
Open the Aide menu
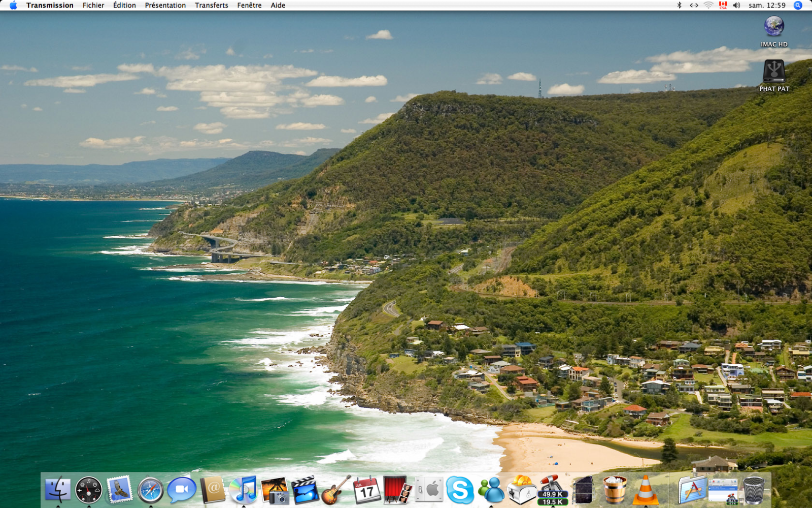[278, 5]
